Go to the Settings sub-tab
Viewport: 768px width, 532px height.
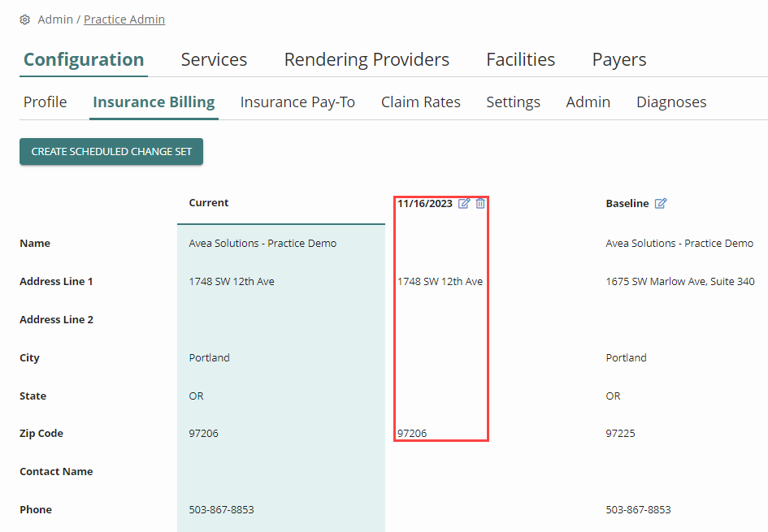click(x=513, y=102)
